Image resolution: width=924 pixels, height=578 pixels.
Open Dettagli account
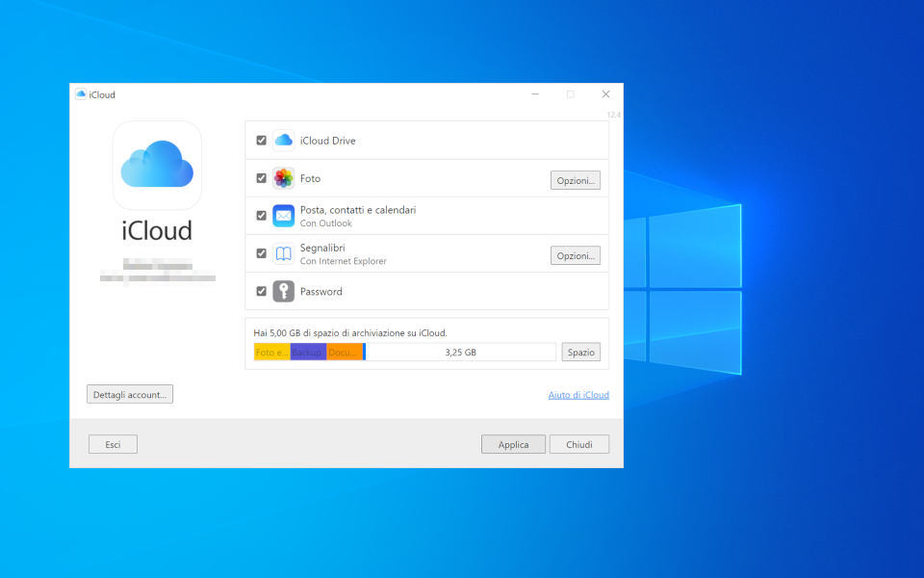tap(129, 394)
